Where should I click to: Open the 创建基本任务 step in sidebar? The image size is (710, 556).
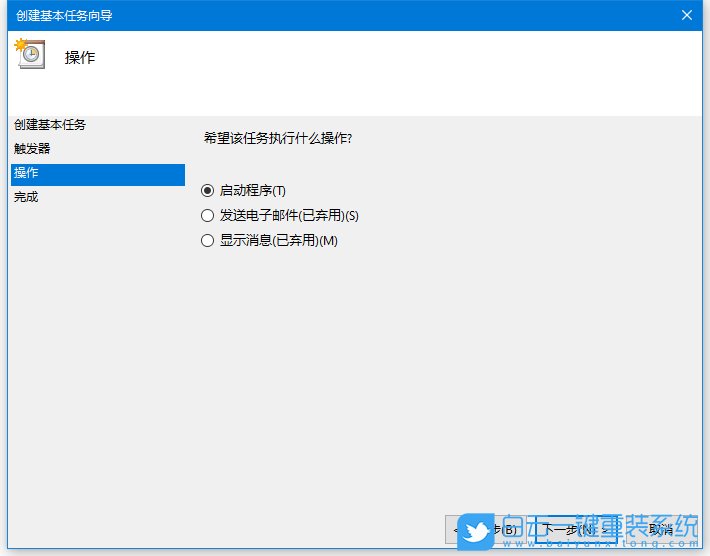(50, 125)
